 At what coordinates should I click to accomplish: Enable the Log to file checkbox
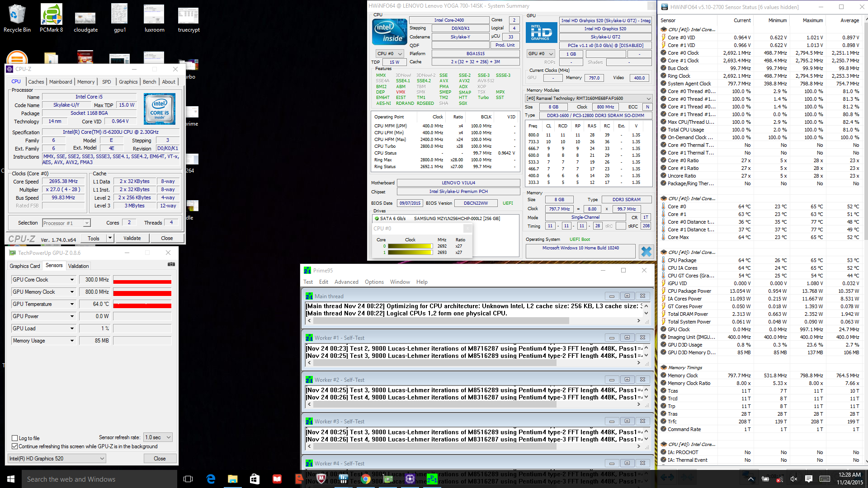[15, 438]
